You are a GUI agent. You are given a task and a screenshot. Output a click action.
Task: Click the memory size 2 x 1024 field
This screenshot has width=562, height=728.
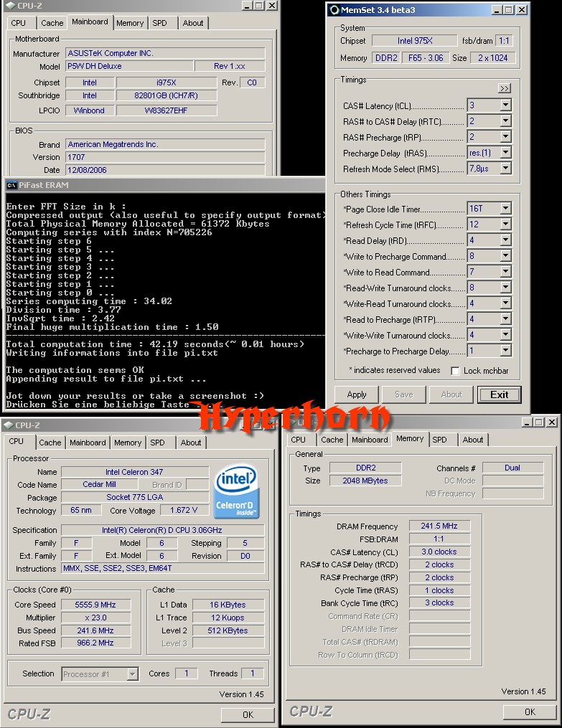click(492, 57)
